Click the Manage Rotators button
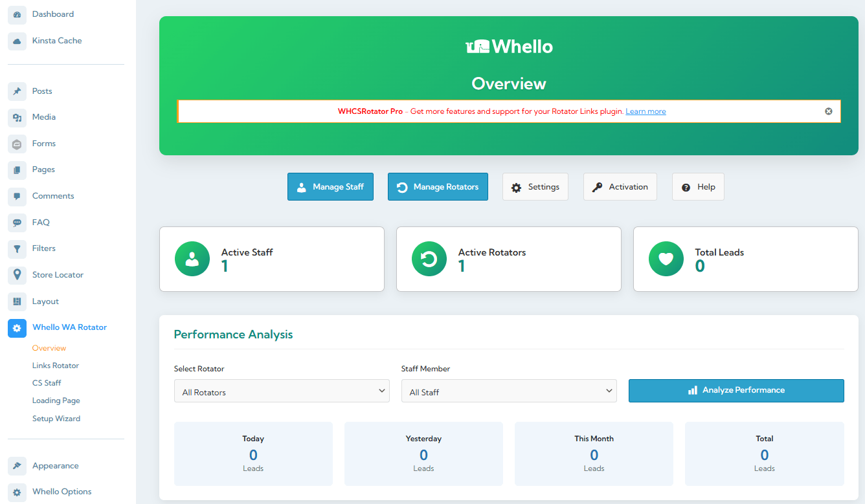 (x=438, y=187)
